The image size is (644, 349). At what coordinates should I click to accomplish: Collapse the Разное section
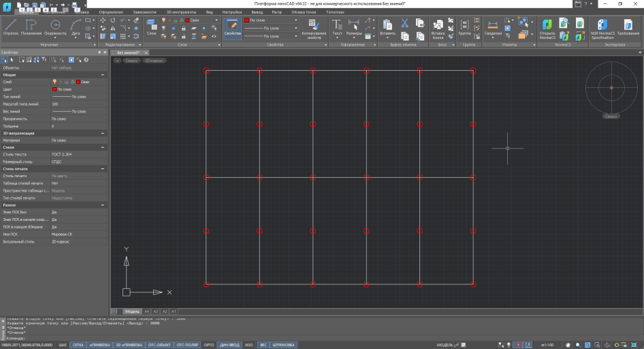point(103,204)
